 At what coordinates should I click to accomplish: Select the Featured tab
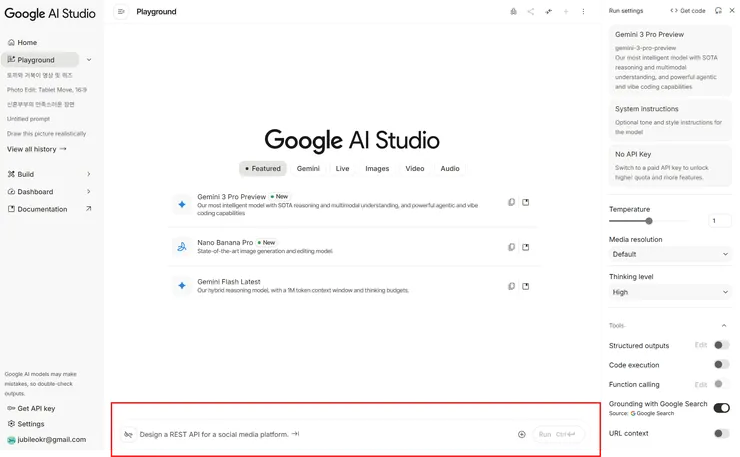pos(263,169)
